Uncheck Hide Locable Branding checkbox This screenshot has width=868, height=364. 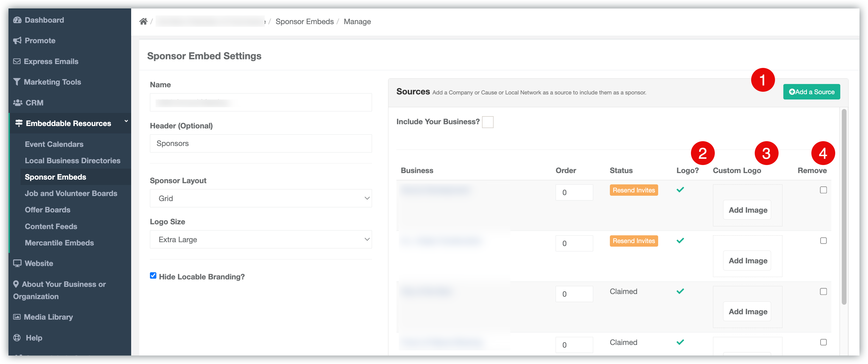pyautogui.click(x=153, y=276)
